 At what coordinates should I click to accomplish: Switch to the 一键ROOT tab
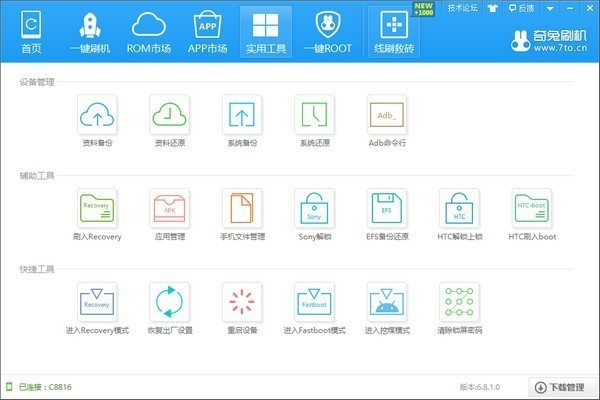pyautogui.click(x=328, y=32)
